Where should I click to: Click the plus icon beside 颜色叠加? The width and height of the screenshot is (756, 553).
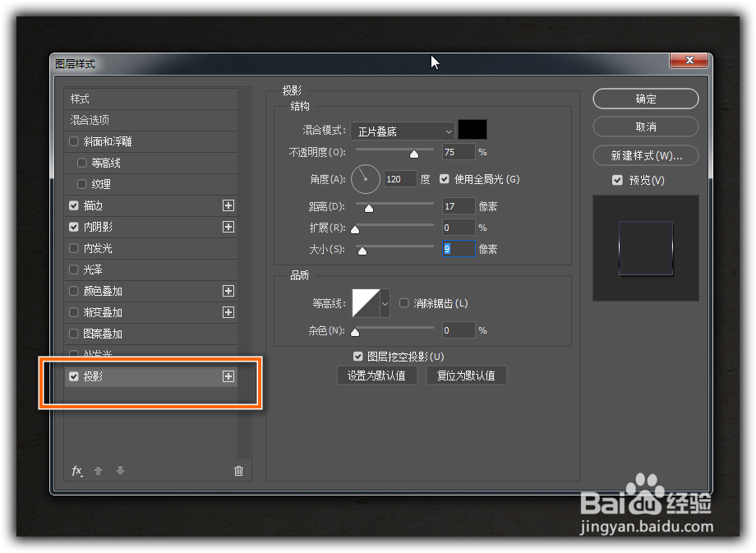coord(228,291)
